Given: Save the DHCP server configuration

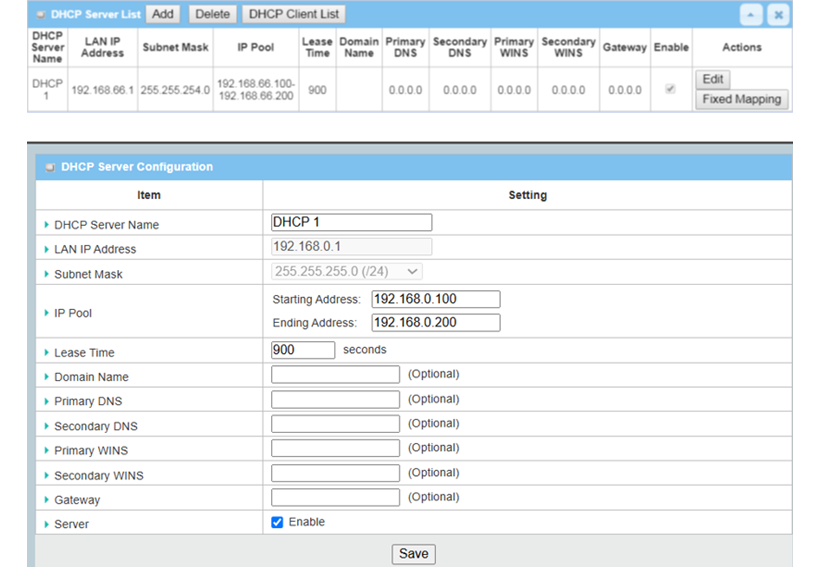Looking at the screenshot, I should click(x=413, y=553).
